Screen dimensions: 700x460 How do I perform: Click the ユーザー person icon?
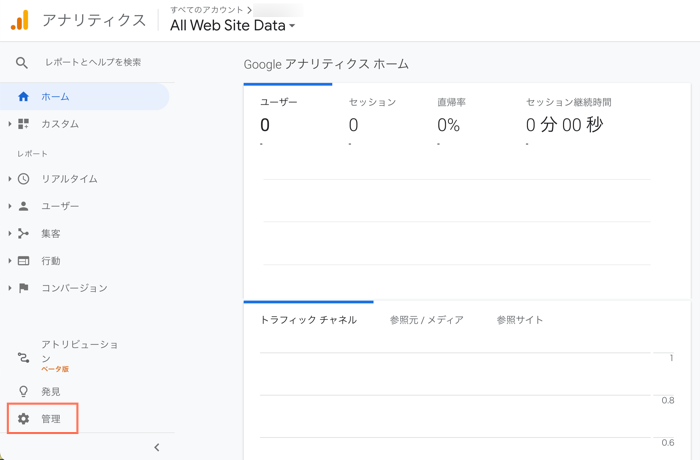point(23,206)
